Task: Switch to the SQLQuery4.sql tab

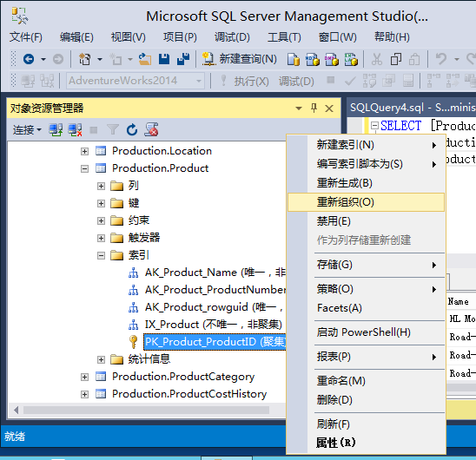Action: [412, 108]
